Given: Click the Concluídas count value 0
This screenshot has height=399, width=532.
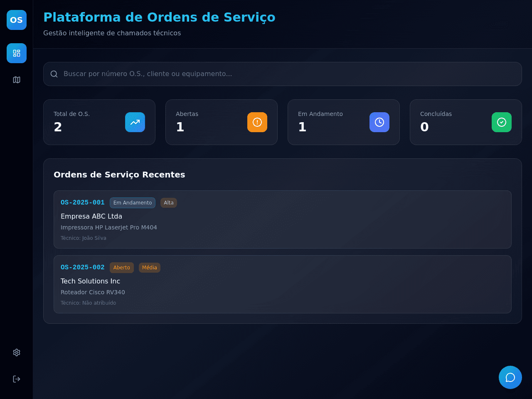Looking at the screenshot, I should tap(424, 127).
